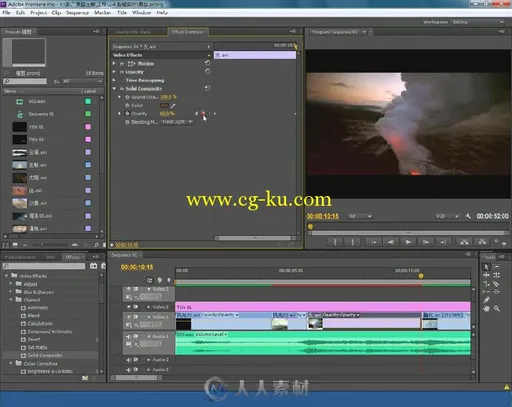The height and width of the screenshot is (407, 512).
Task: Open Program Monitor output settings wrench
Action: (468, 216)
